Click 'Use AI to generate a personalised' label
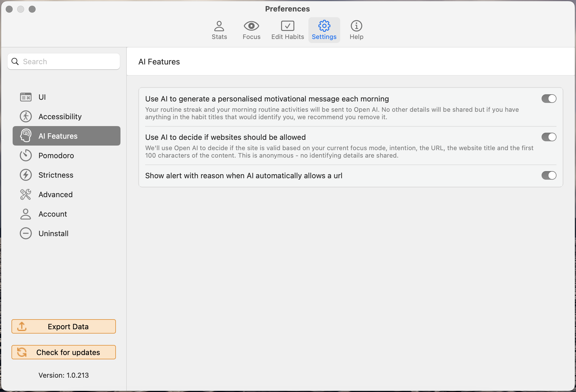 (x=267, y=99)
